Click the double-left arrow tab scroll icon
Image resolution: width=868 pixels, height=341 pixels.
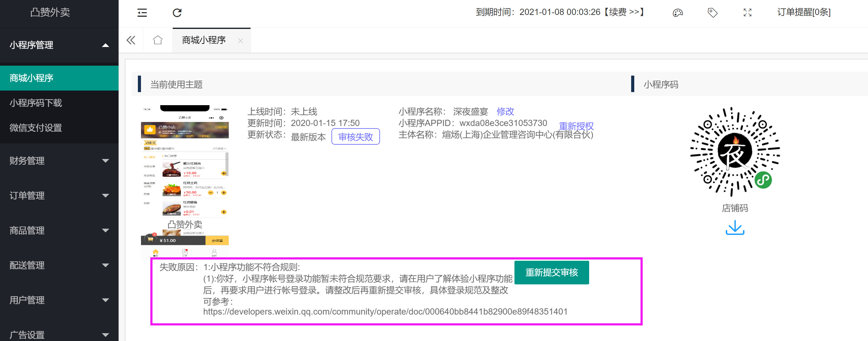[x=131, y=40]
